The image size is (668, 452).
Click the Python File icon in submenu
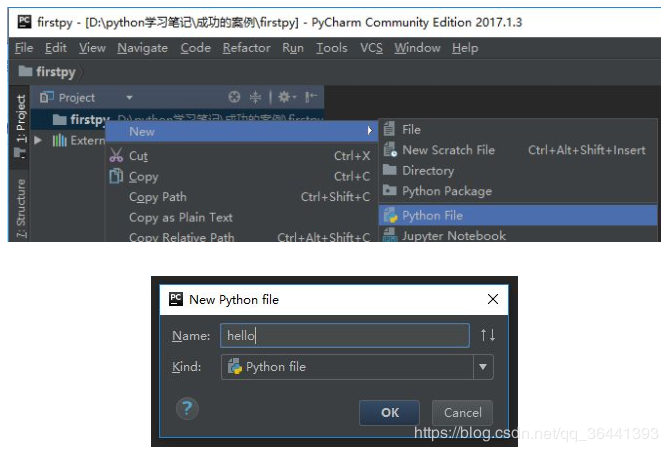pos(390,215)
